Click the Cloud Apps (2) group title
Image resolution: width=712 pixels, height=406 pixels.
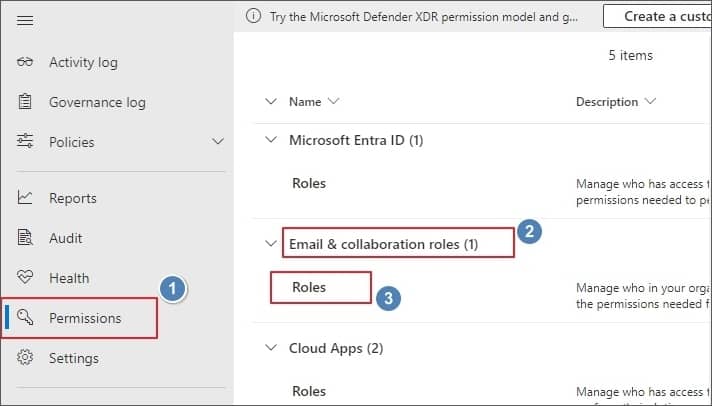[336, 348]
